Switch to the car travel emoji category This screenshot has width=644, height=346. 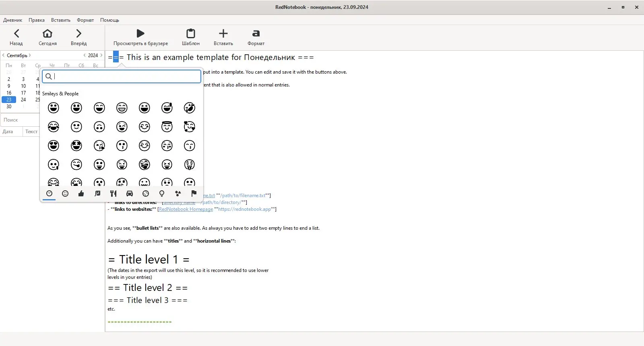(x=130, y=194)
